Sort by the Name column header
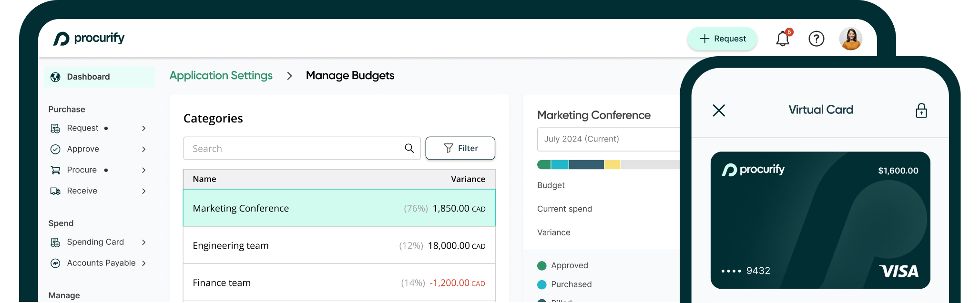980x303 pixels. [x=204, y=179]
